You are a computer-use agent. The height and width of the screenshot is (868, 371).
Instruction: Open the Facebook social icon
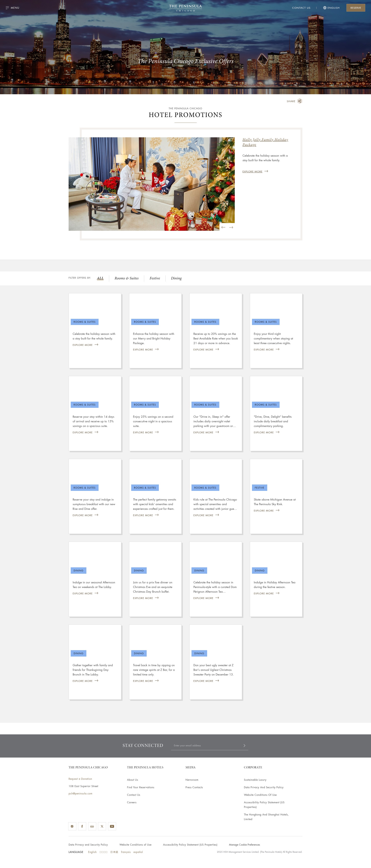click(82, 826)
